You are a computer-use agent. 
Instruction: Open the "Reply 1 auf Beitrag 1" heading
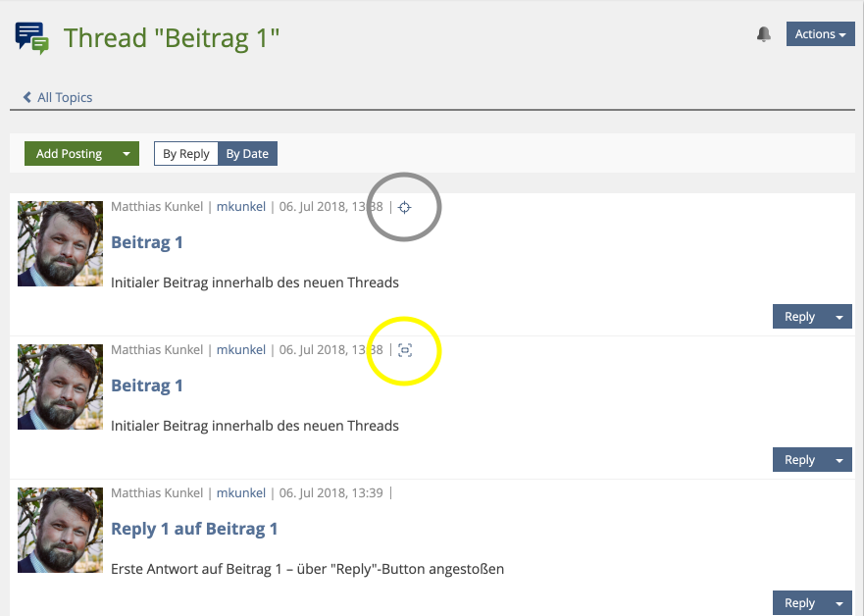194,529
